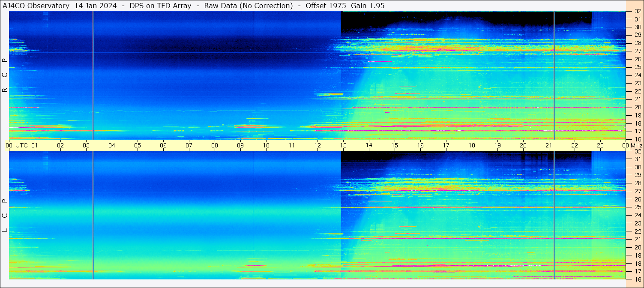644x288 pixels.
Task: Select the date 14 Jan 2024 in header
Action: click(x=96, y=6)
